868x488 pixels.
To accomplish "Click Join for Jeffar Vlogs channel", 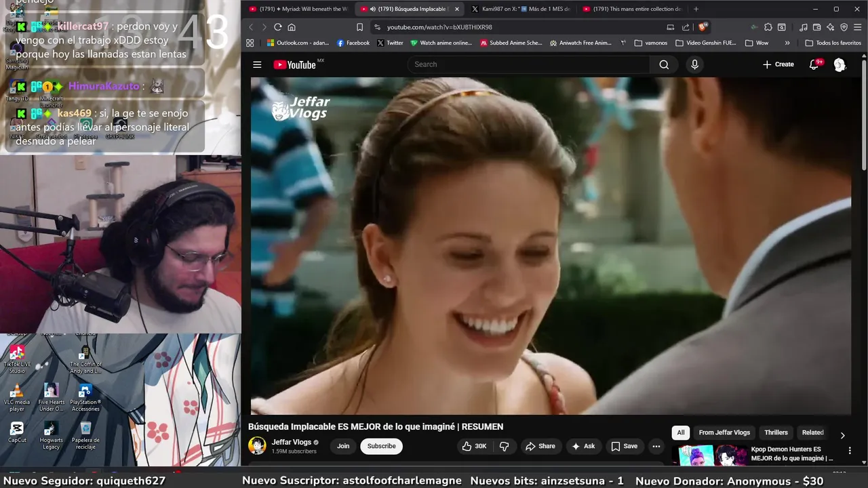I will pos(343,446).
